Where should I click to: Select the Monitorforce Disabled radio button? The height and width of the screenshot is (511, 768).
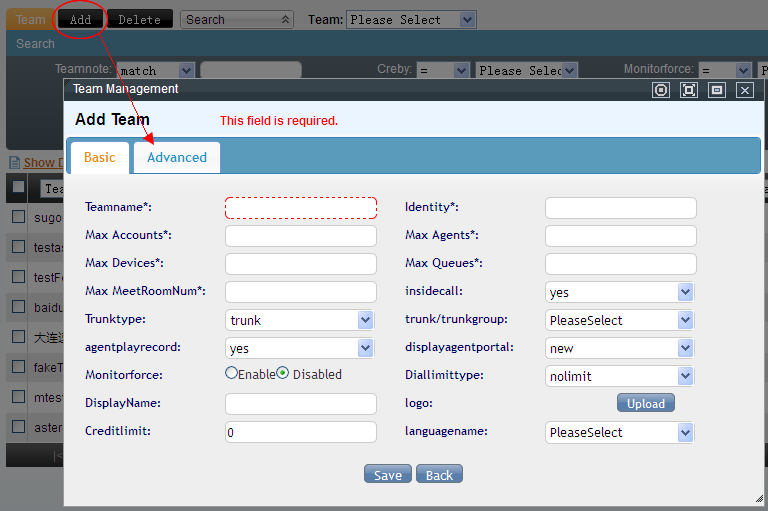283,373
